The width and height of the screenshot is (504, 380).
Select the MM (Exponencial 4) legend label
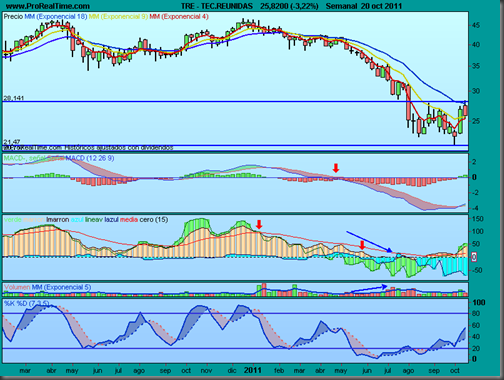click(x=179, y=16)
